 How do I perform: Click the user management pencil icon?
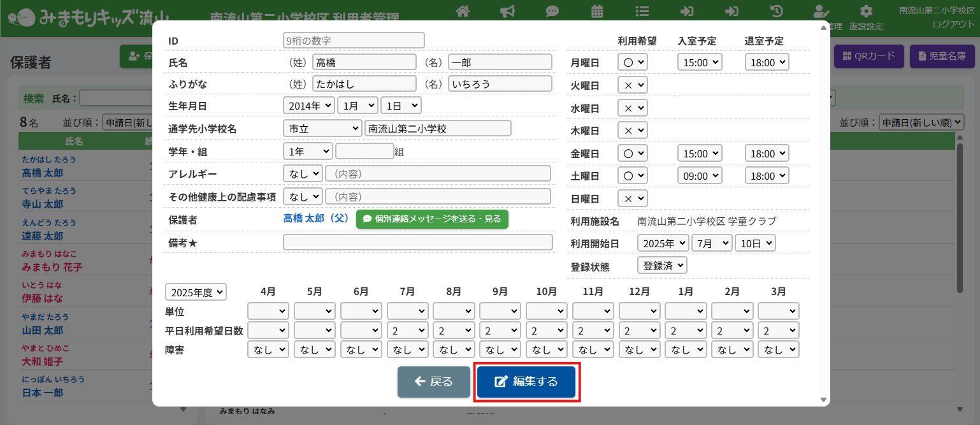821,11
